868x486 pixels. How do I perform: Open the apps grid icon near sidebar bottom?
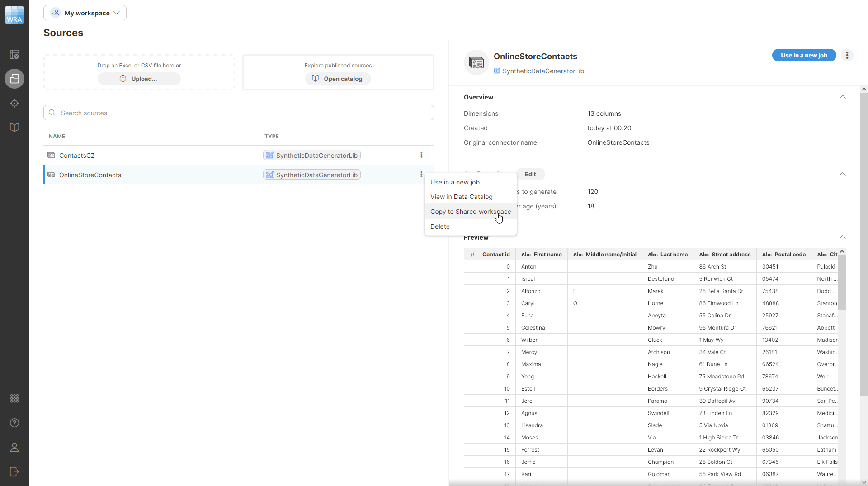[x=14, y=398]
